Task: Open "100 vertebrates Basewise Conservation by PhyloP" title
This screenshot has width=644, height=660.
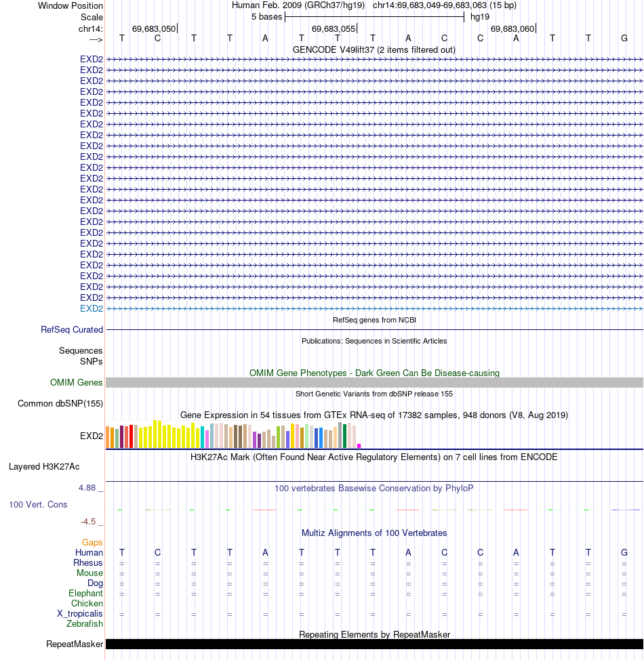Action: (374, 489)
